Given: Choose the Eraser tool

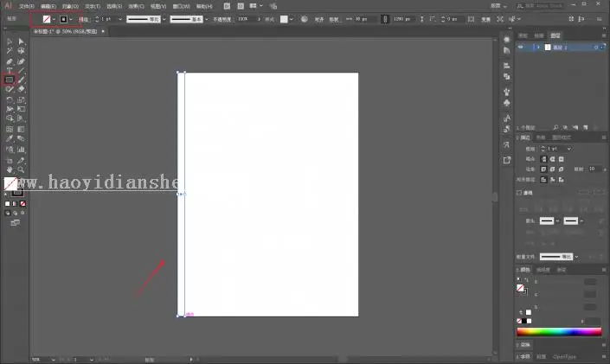Looking at the screenshot, I should coord(21,89).
